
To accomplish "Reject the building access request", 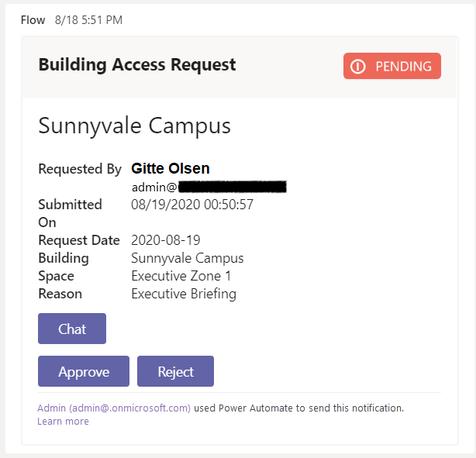I will point(175,371).
